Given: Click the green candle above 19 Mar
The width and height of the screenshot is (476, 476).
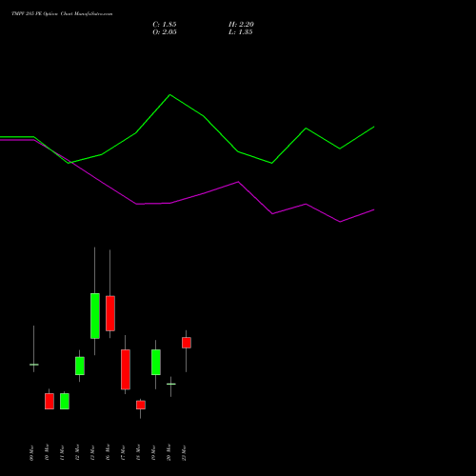Looking at the screenshot, I should [x=156, y=362].
